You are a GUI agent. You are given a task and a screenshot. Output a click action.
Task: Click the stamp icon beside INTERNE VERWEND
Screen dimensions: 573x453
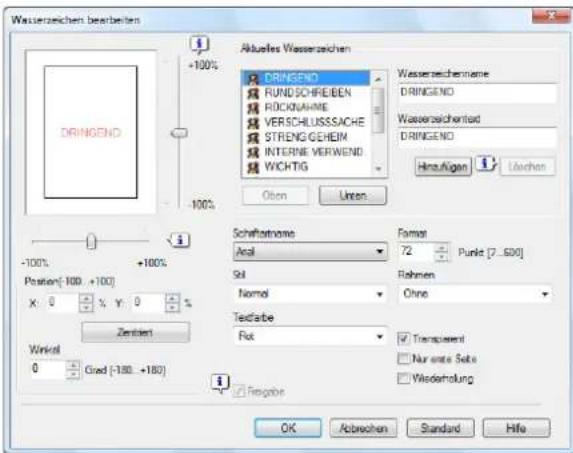pyautogui.click(x=253, y=152)
